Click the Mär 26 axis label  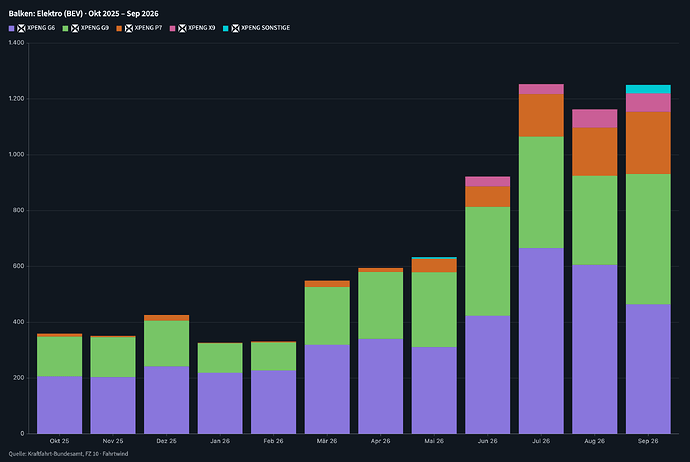(x=327, y=441)
